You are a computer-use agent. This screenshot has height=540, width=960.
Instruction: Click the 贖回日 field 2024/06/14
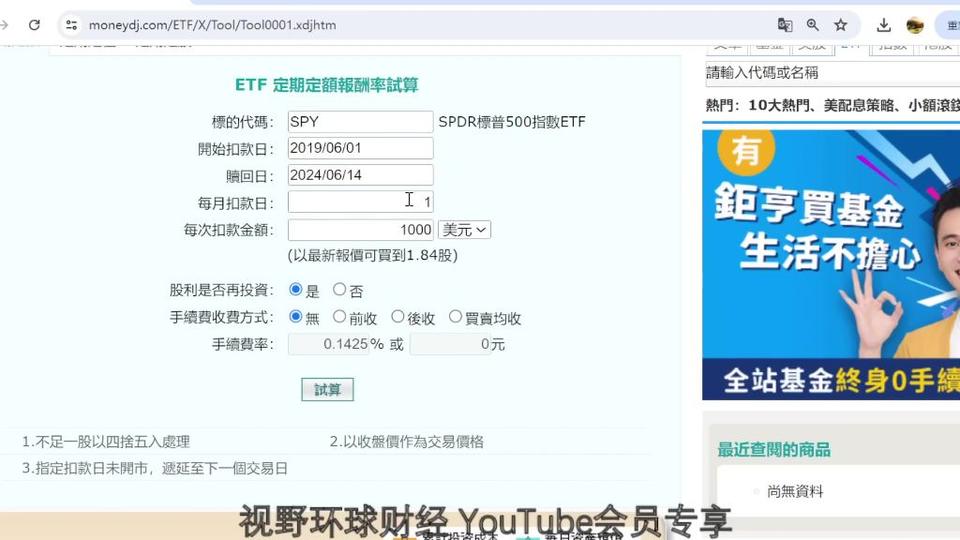pos(361,175)
